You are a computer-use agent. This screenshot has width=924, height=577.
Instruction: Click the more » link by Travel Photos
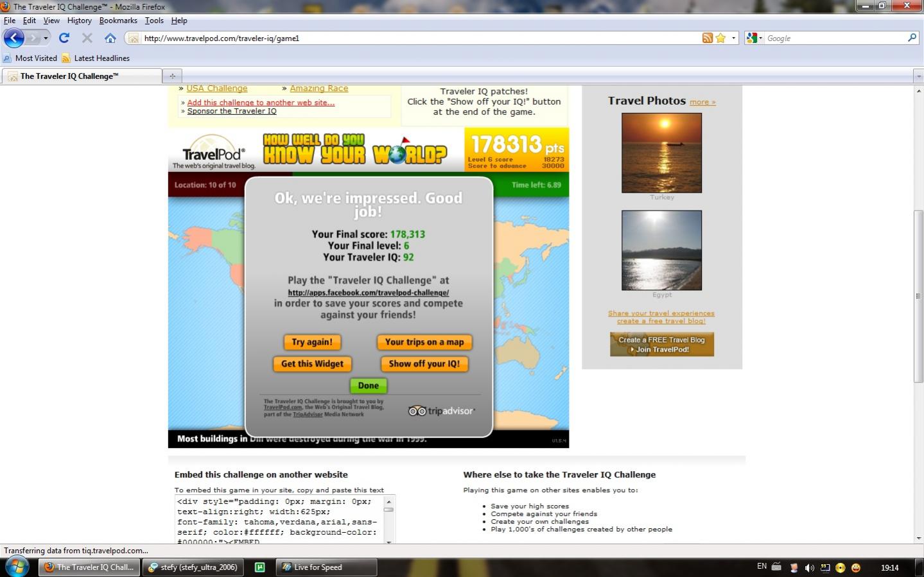click(x=702, y=102)
